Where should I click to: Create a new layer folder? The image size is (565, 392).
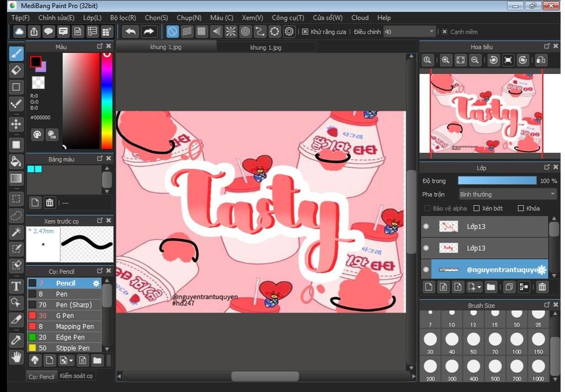click(x=491, y=287)
